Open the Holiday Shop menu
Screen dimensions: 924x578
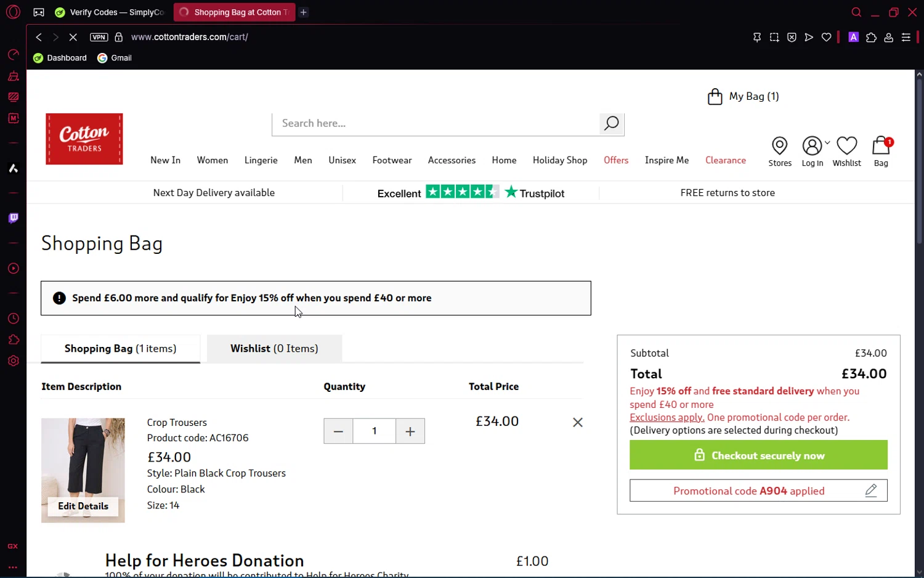560,160
